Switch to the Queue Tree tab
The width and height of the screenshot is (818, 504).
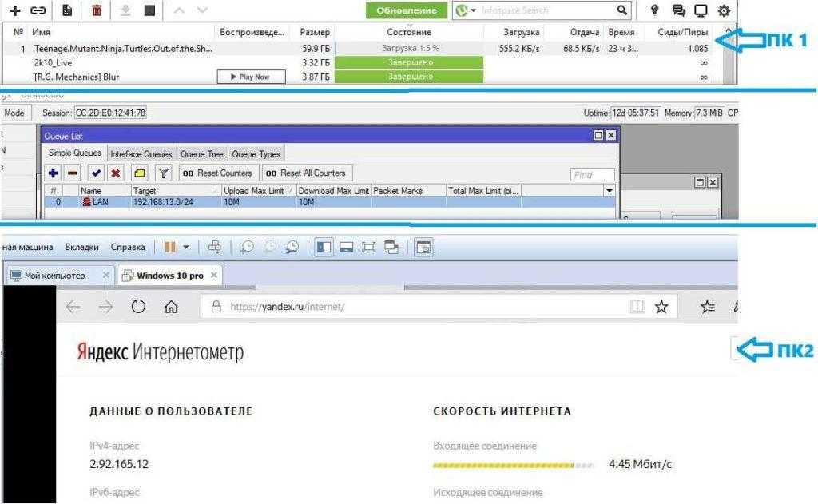201,153
